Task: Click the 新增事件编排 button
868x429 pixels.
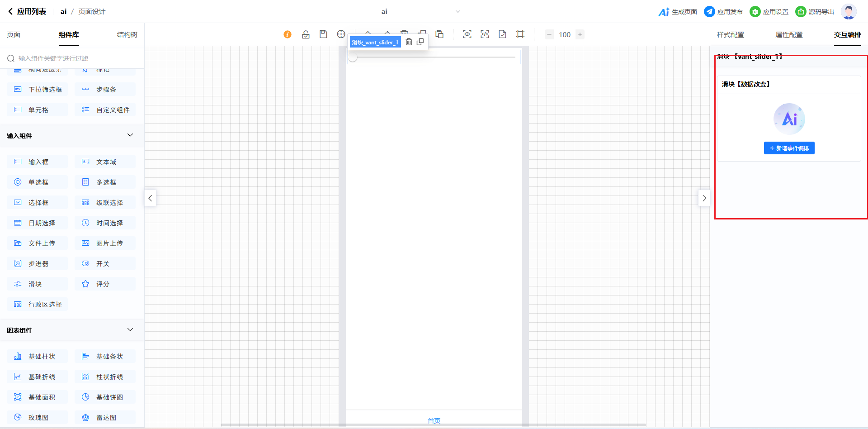Action: coord(789,148)
